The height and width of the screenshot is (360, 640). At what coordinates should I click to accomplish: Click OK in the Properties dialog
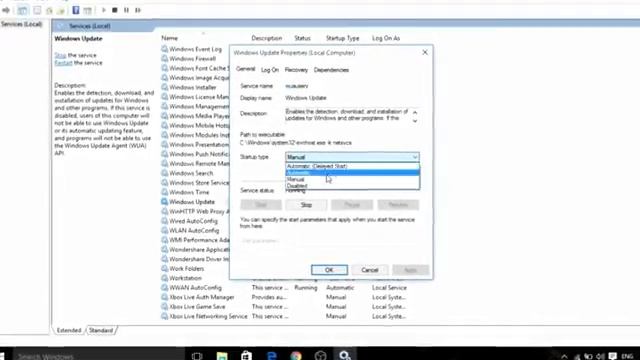tap(329, 270)
